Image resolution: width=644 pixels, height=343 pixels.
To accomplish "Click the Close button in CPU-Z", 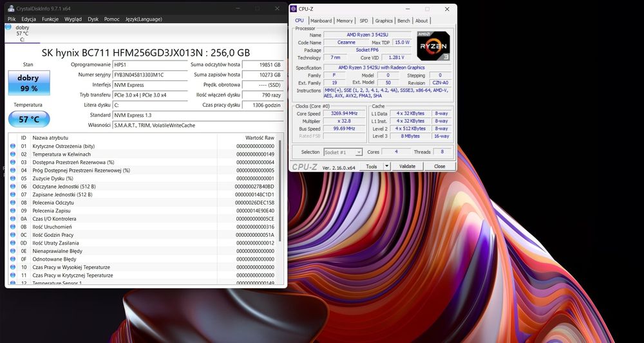I will 439,166.
